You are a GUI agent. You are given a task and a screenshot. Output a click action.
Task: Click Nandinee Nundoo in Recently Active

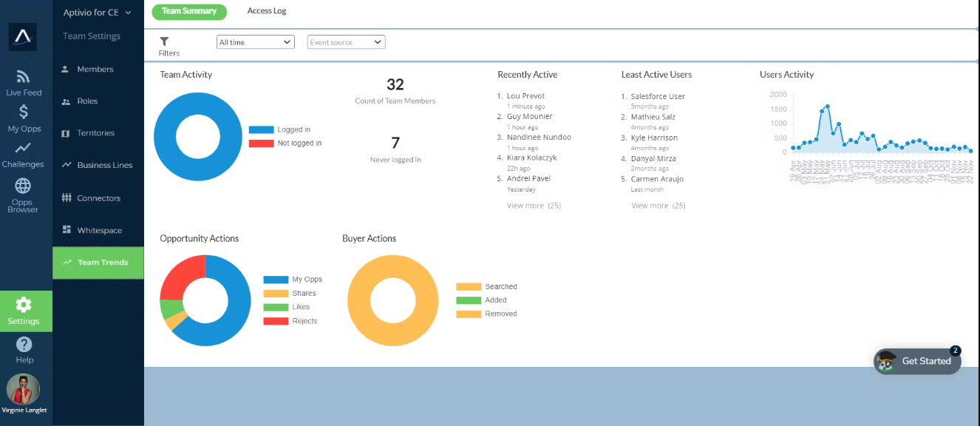(x=539, y=138)
